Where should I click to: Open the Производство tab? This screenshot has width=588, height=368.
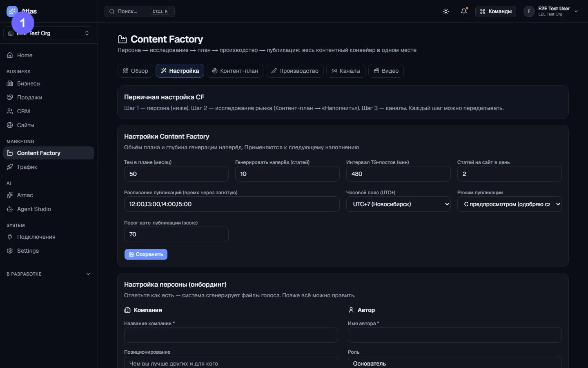click(295, 71)
